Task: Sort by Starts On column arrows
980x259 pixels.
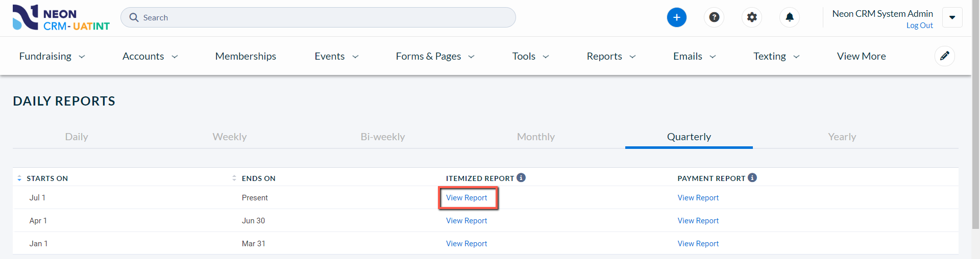Action: 19,178
